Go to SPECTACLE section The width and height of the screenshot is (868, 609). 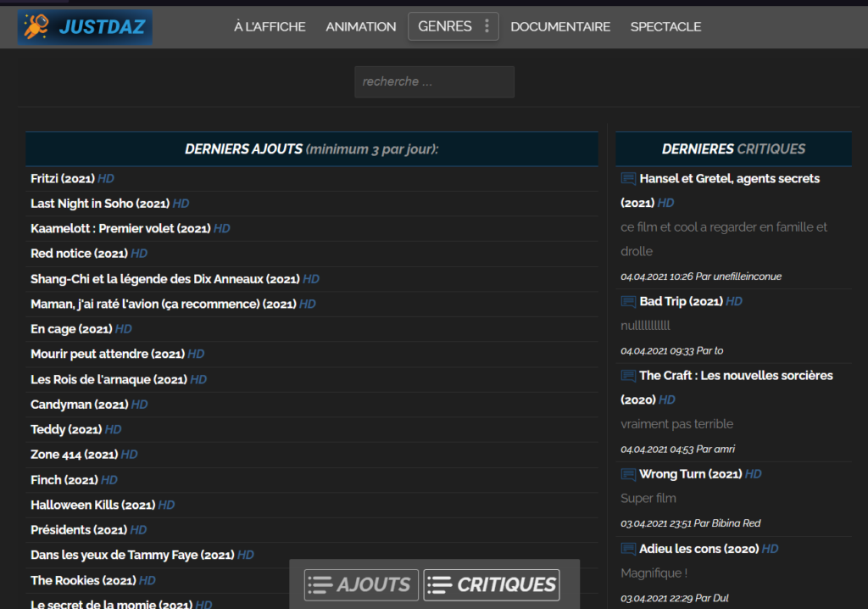666,26
